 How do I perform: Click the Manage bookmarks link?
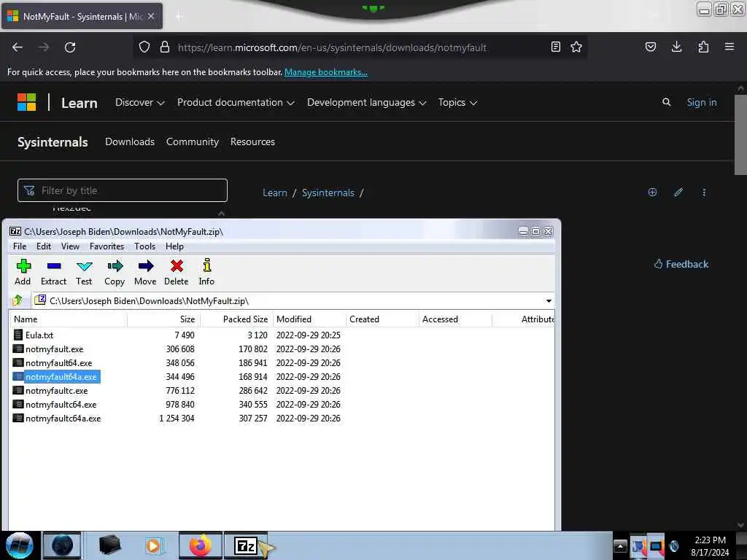tap(326, 72)
